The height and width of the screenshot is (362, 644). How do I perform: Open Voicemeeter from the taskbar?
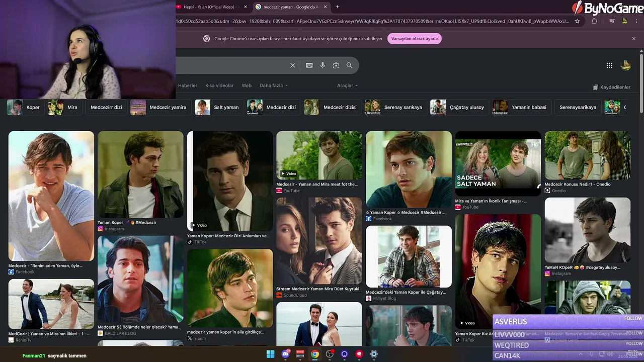point(300,354)
